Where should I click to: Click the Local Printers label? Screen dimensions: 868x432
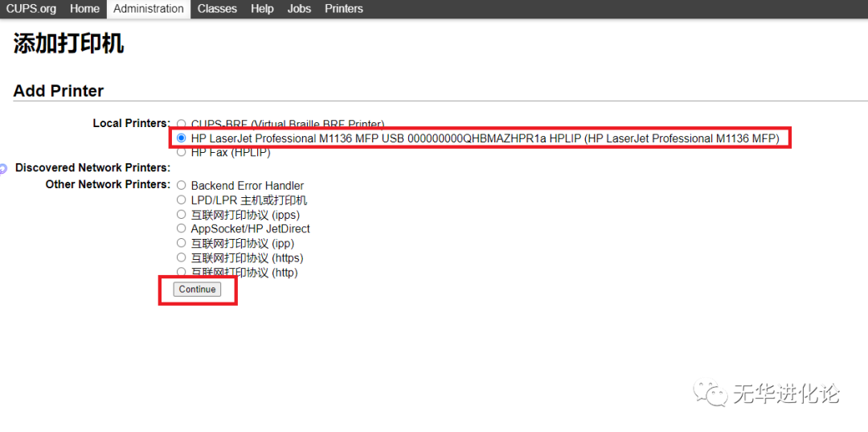point(132,123)
